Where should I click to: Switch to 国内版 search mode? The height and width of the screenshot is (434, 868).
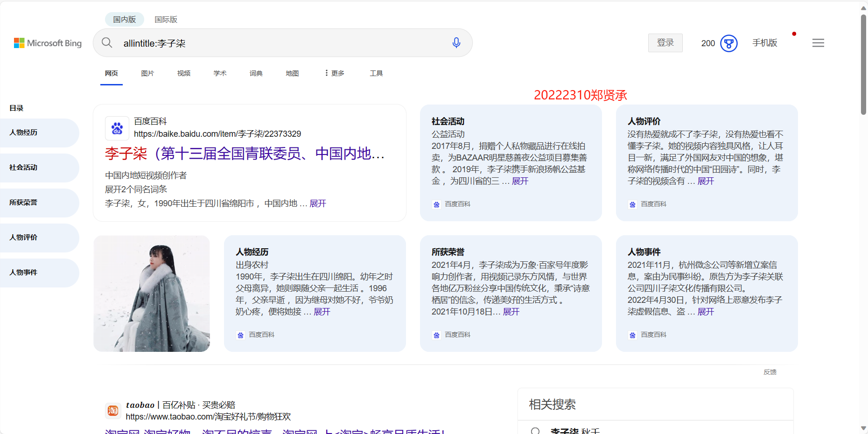click(125, 19)
